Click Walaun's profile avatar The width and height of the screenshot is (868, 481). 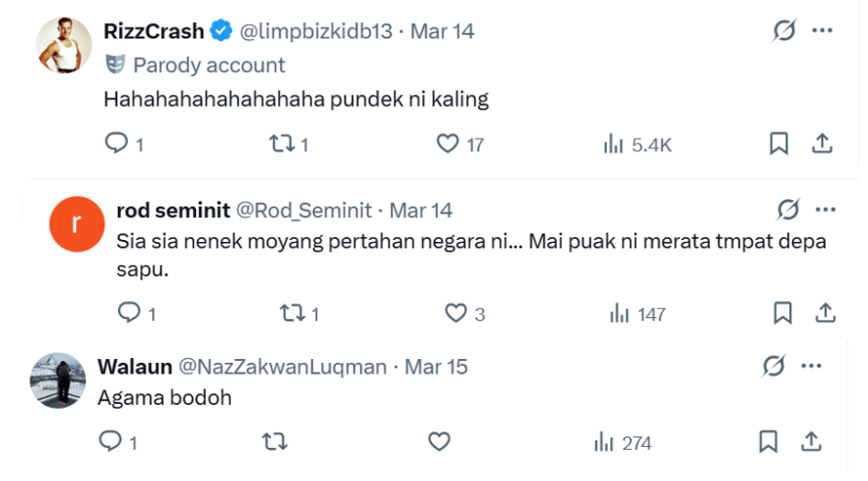[x=58, y=380]
